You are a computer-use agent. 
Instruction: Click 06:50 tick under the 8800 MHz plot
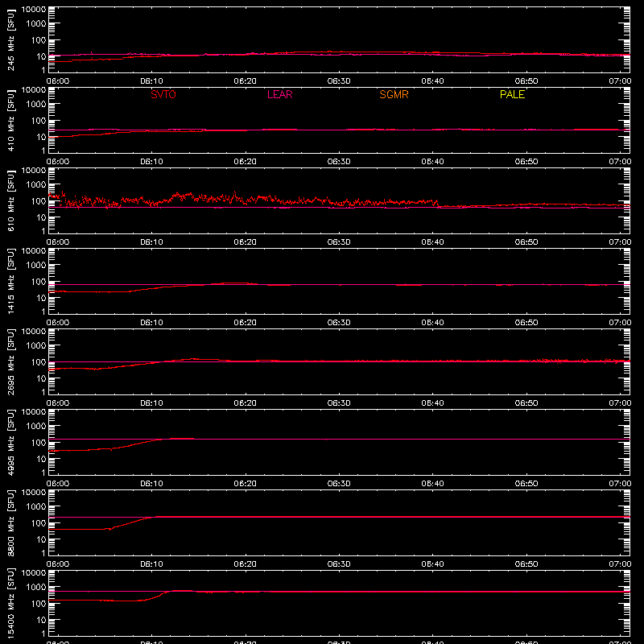point(526,564)
